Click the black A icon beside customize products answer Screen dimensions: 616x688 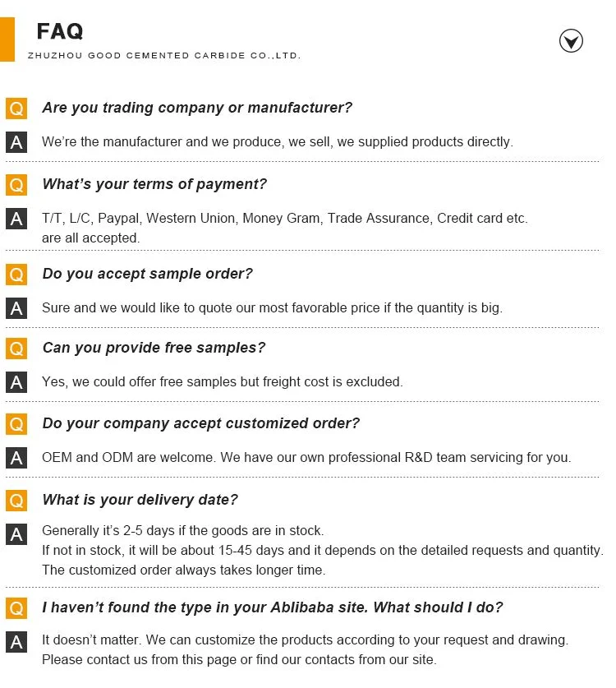16,643
